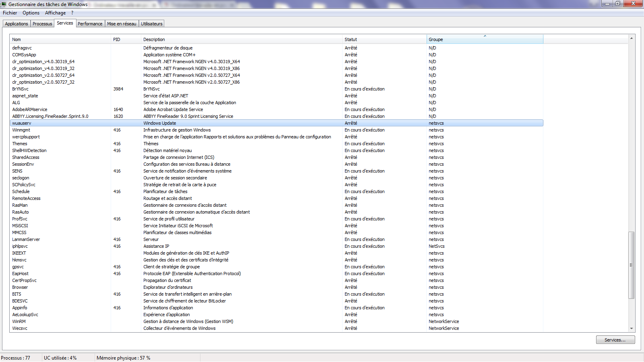644x362 pixels.
Task: Select the BITS service row
Action: (x=277, y=294)
